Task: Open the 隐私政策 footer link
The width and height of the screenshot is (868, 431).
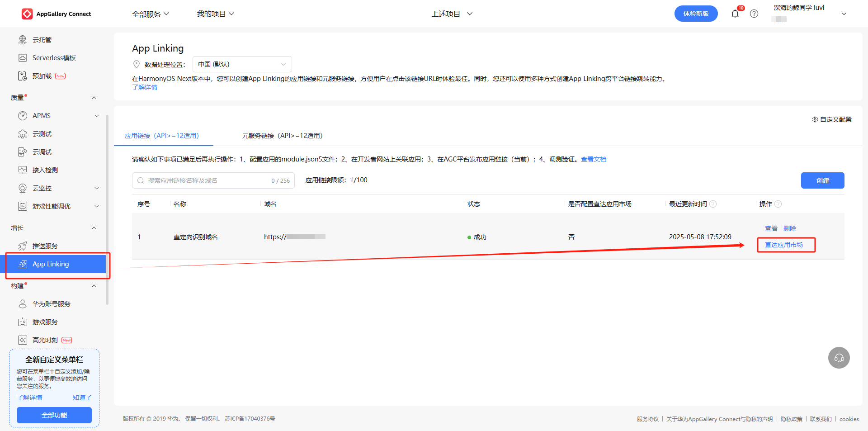Action: pos(792,419)
